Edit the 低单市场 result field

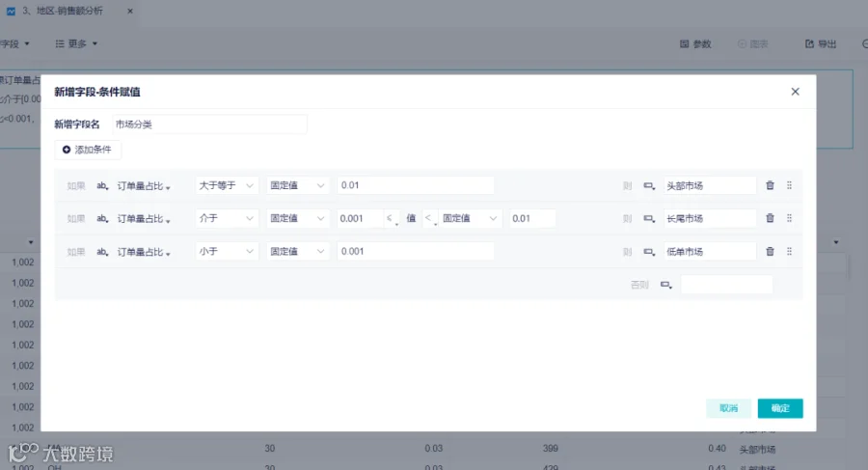[710, 252]
